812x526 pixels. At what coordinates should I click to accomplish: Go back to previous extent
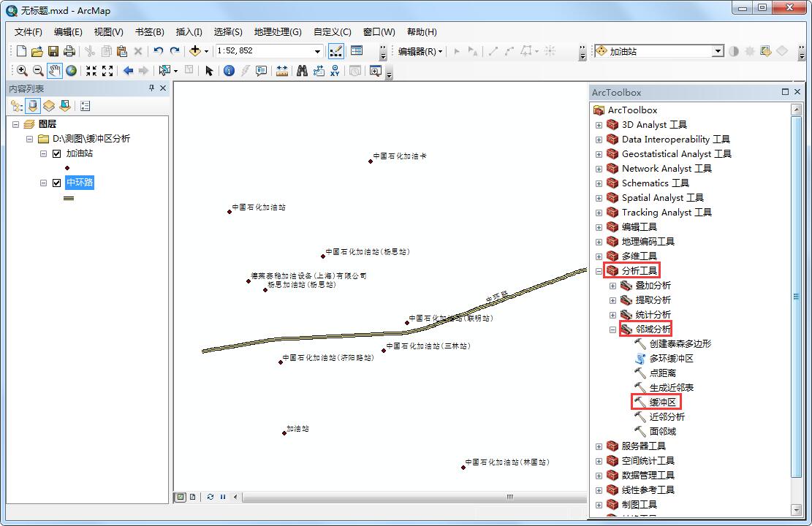(x=128, y=70)
